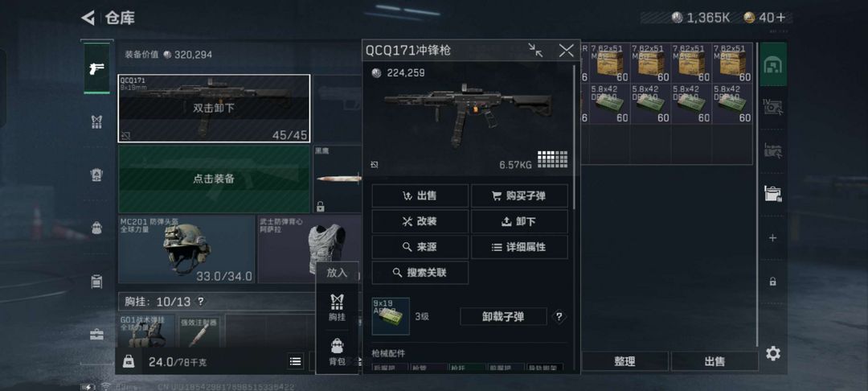Choose 背包 in the 放入 menu
The height and width of the screenshot is (391, 868).
point(337,352)
